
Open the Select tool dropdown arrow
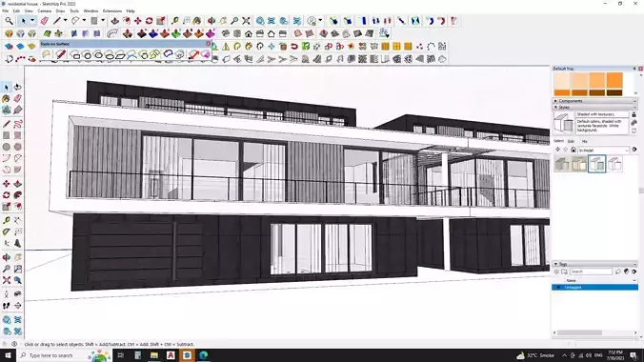pos(32,21)
